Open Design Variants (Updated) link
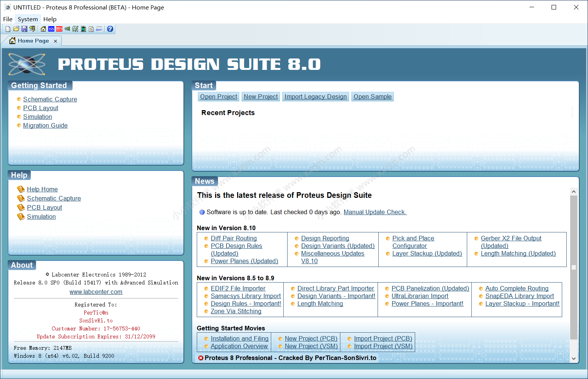Screen dimensions: 588x379 tap(338, 246)
